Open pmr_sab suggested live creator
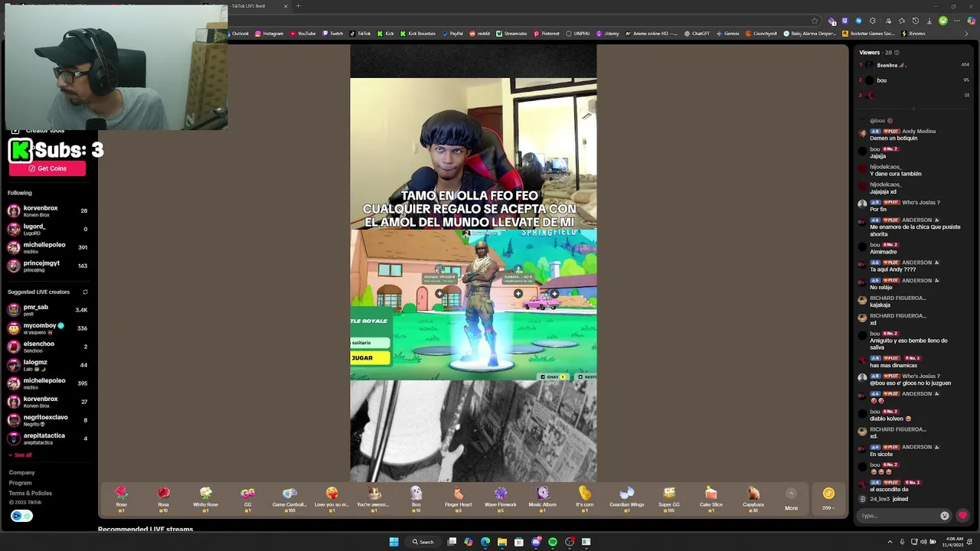Screen dimensions: 980x551 (x=47, y=310)
